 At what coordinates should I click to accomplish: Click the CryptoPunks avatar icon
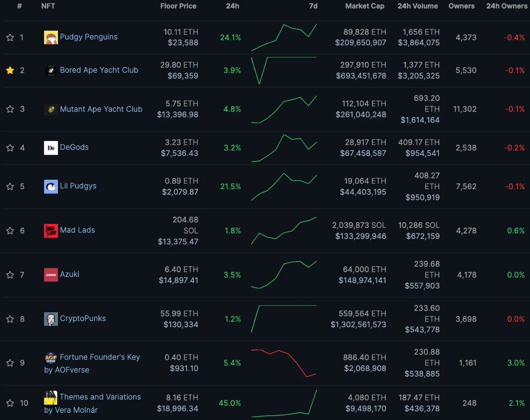pyautogui.click(x=51, y=319)
